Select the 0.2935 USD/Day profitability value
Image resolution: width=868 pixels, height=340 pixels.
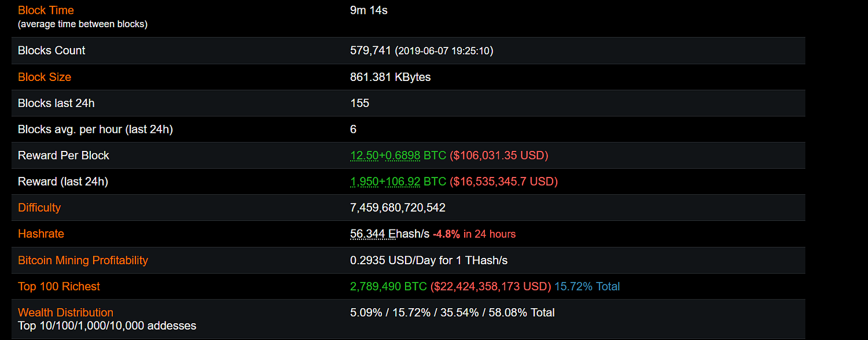click(x=429, y=260)
